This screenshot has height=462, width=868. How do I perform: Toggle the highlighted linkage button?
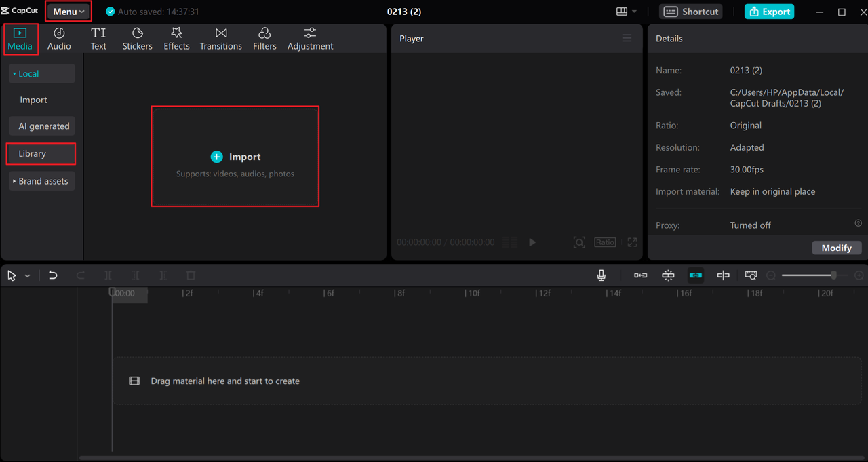click(696, 275)
